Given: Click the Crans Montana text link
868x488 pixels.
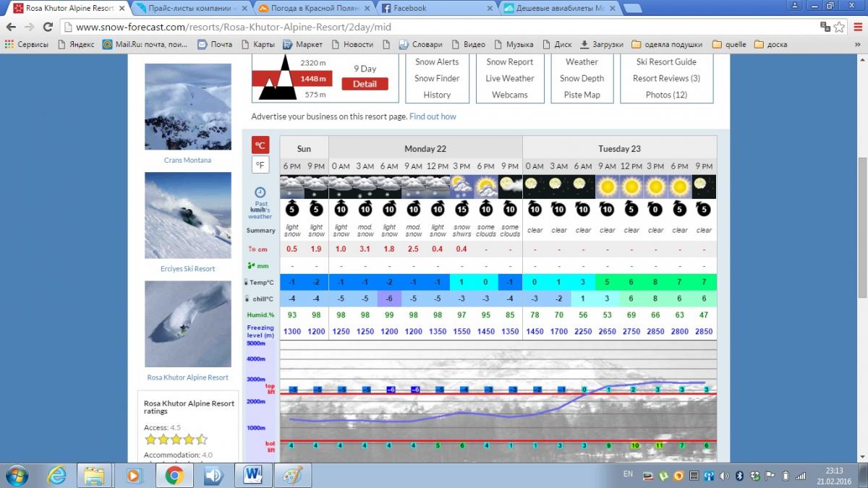Looking at the screenshot, I should point(188,160).
